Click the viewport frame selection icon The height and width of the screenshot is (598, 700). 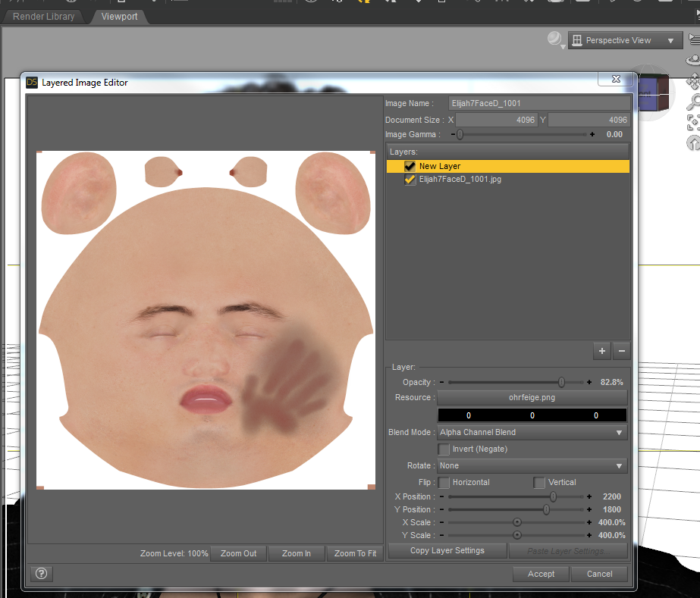693,122
